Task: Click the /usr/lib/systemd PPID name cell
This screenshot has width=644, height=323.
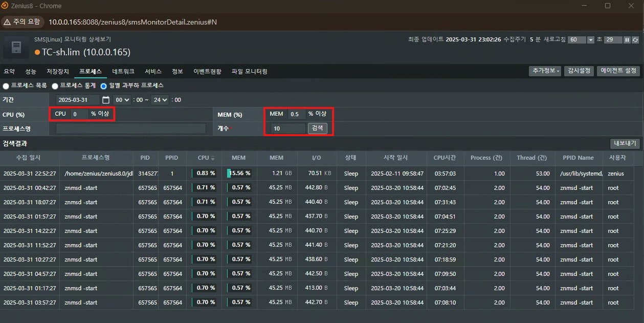Action: pos(581,174)
